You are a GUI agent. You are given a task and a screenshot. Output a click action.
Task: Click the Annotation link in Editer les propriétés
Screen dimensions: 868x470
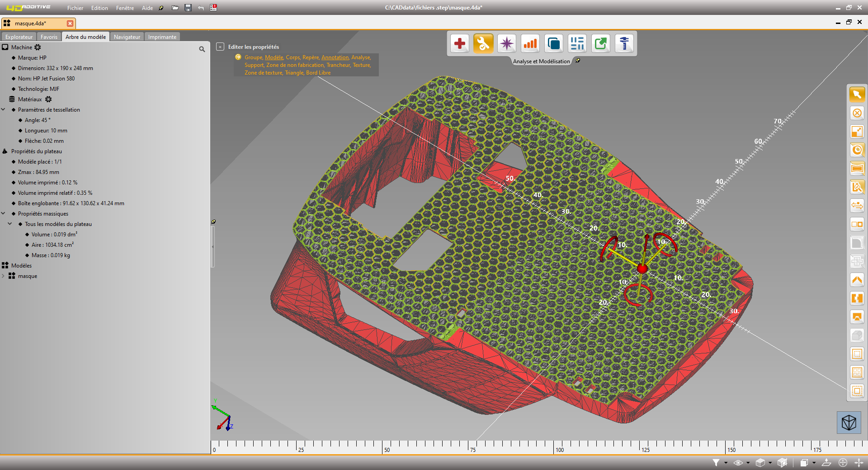click(335, 57)
